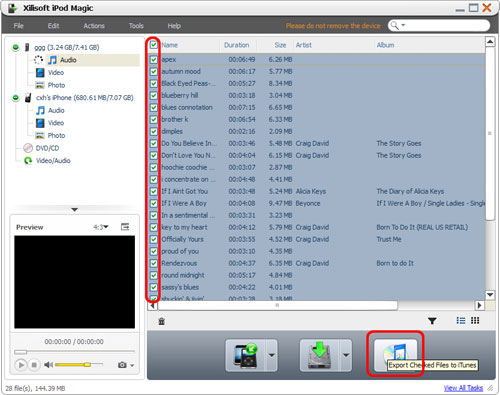Screen dimensions: 500x395
Task: Select Video under cxh's iPhone
Action: [56, 123]
